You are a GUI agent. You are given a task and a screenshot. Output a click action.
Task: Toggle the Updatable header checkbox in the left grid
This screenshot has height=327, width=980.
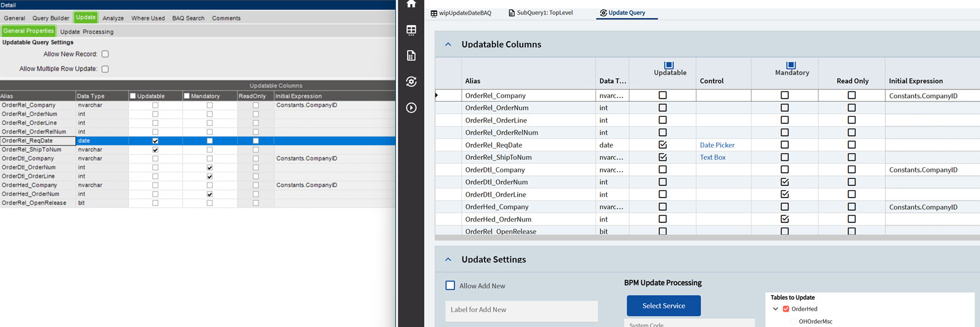133,96
